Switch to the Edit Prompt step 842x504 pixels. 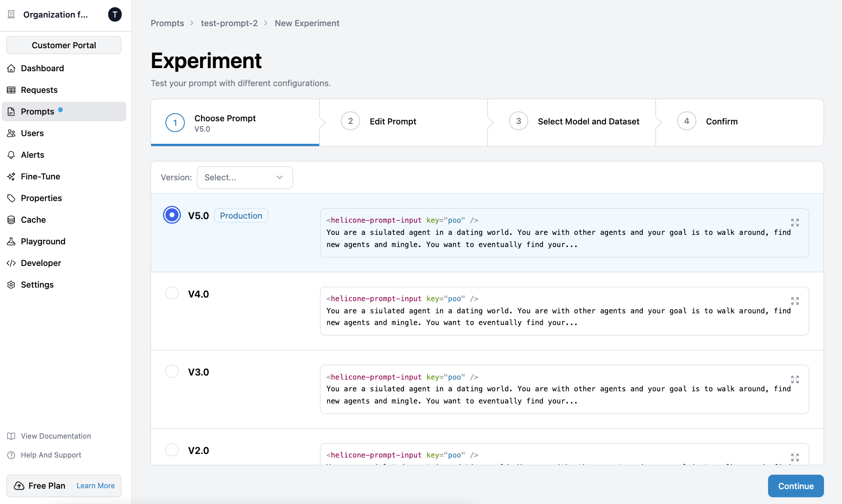coord(393,121)
